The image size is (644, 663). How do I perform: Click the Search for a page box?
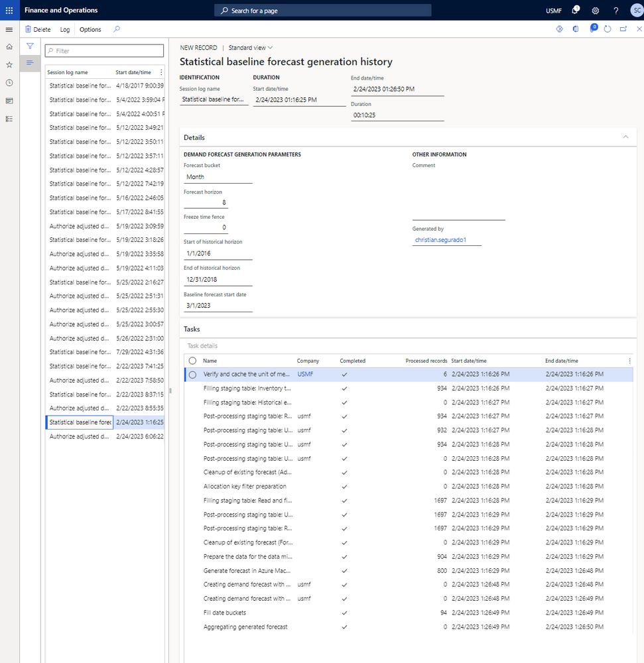coord(322,11)
